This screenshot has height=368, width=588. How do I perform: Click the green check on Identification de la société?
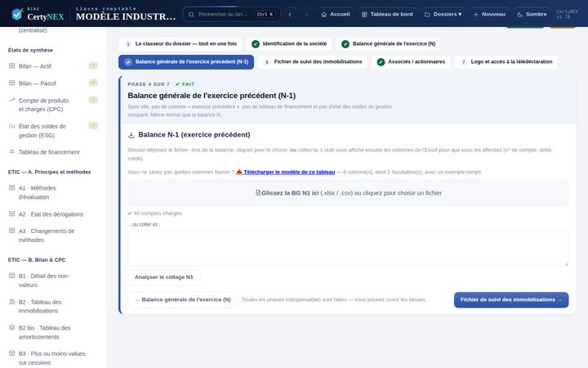point(256,44)
